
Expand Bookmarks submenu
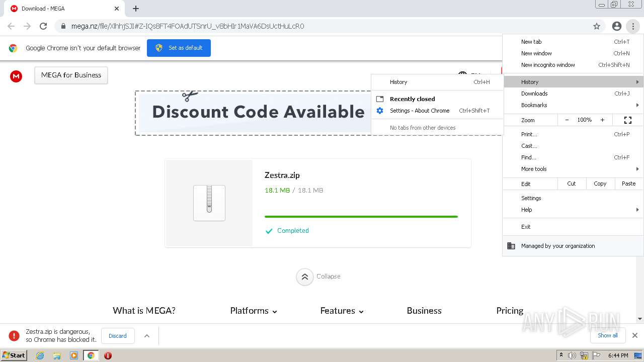tap(573, 105)
